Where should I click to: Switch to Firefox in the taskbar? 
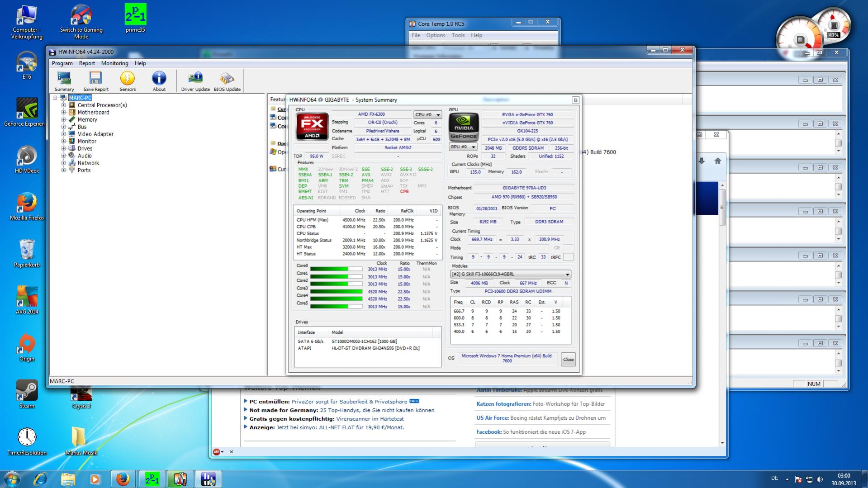click(x=123, y=479)
